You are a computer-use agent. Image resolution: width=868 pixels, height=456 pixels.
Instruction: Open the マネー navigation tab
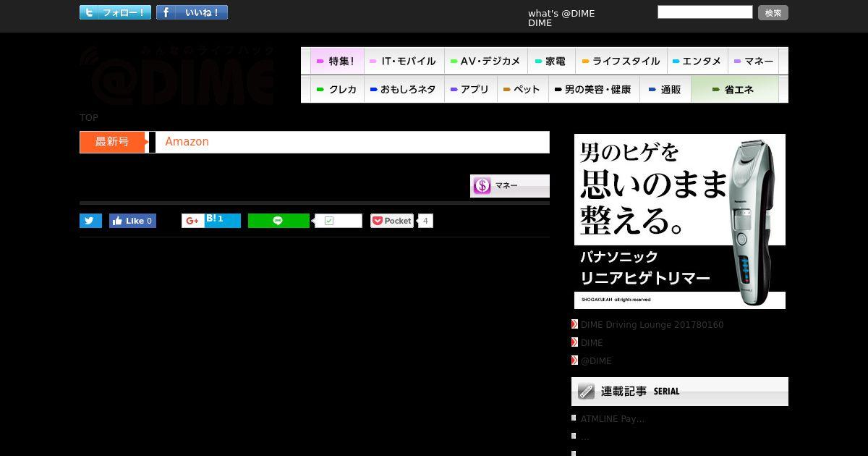(x=754, y=62)
